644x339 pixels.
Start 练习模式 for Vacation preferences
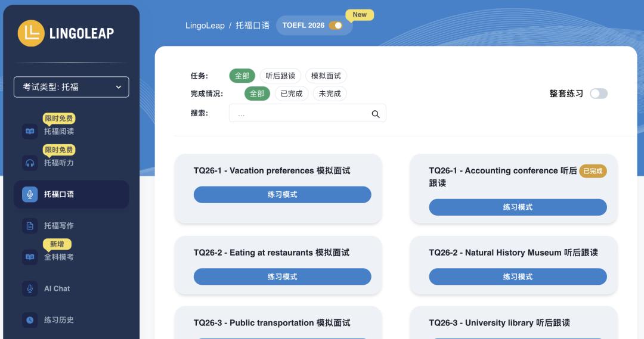coord(282,195)
